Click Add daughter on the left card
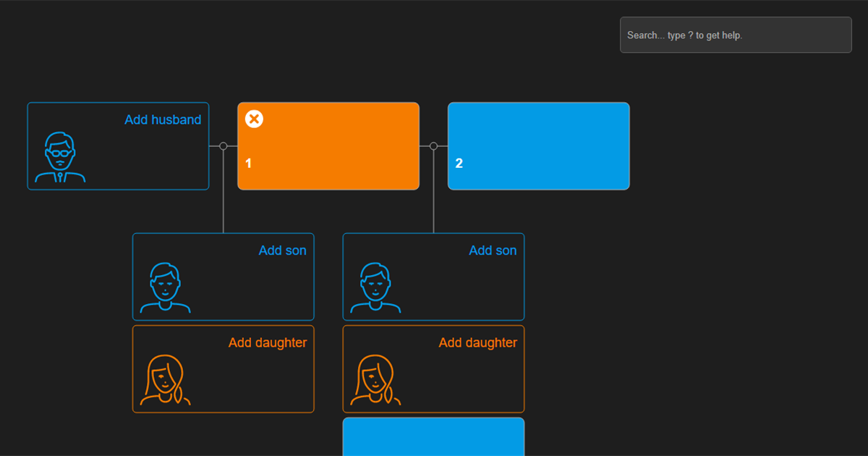 point(268,342)
